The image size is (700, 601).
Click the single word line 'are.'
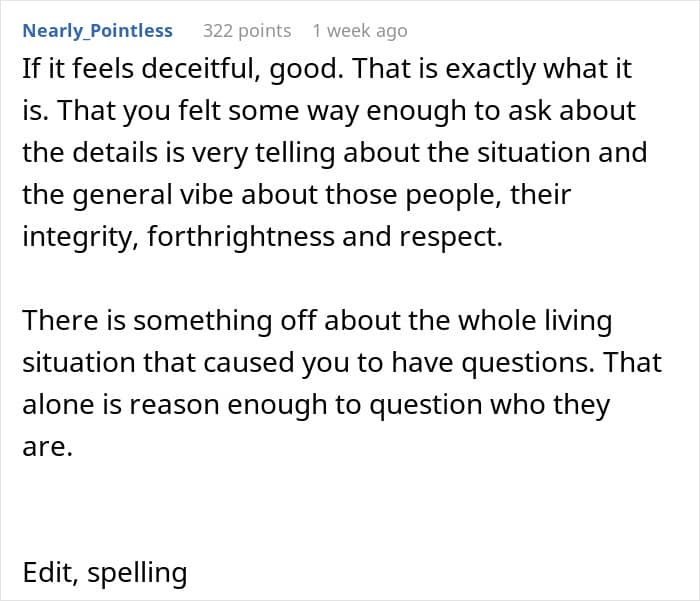coord(47,447)
